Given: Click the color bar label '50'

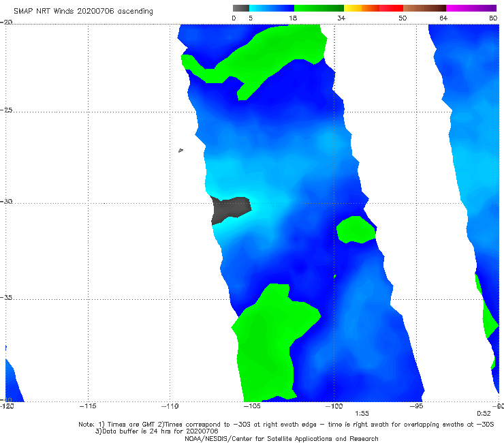Looking at the screenshot, I should click(403, 18).
